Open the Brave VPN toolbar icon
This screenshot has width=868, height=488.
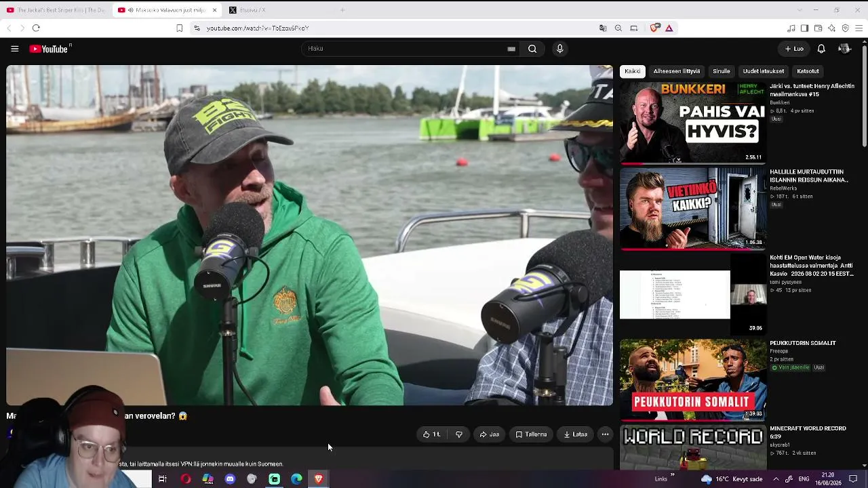coord(845,28)
